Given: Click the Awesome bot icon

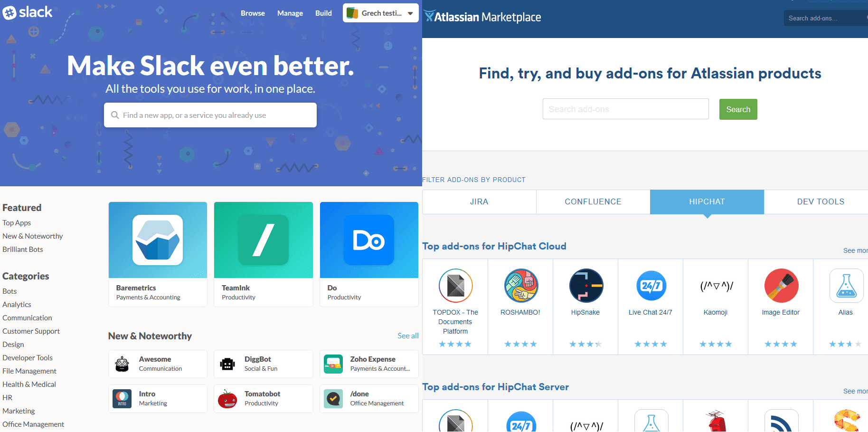Looking at the screenshot, I should (x=122, y=364).
